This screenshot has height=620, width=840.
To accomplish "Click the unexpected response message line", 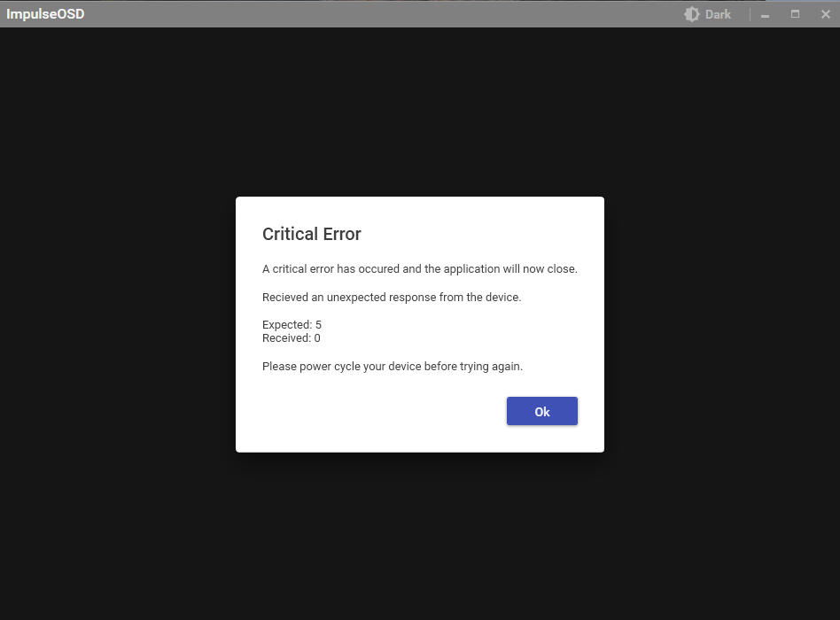I will tap(391, 297).
